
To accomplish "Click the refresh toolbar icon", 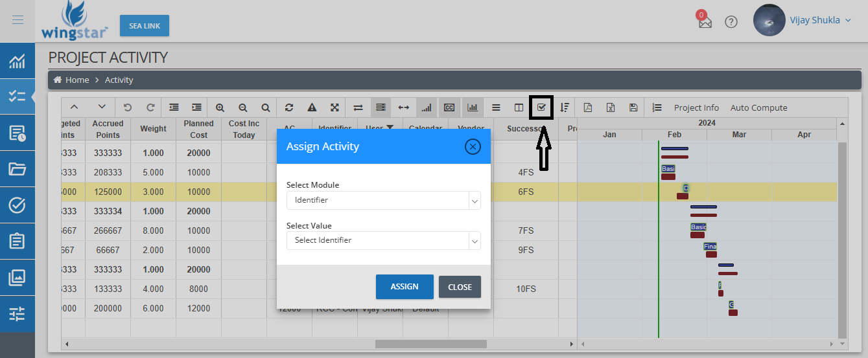I will [289, 107].
